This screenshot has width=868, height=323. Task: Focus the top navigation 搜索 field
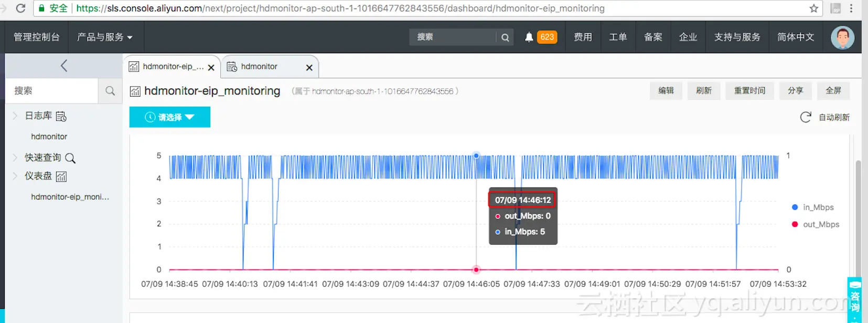(454, 37)
